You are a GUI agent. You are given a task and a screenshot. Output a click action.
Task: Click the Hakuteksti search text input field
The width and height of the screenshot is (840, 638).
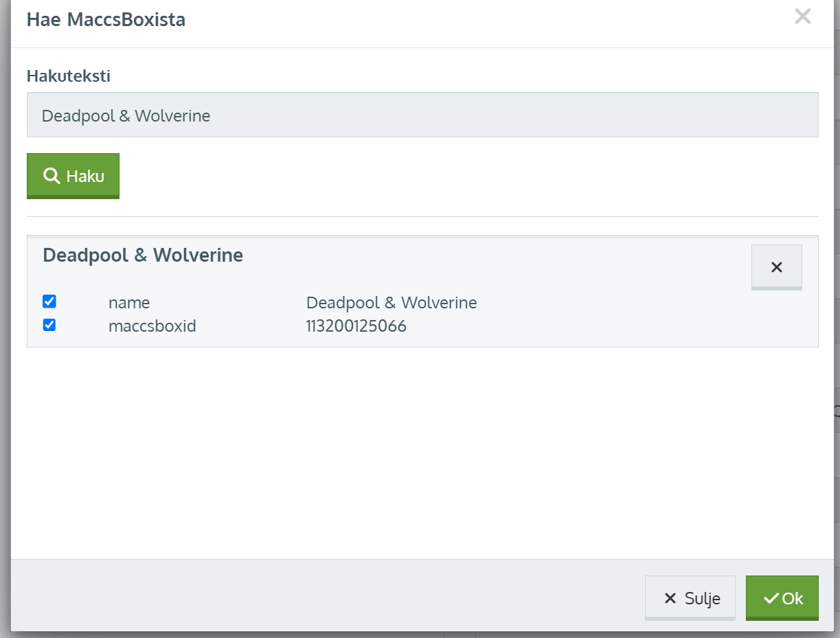[422, 115]
